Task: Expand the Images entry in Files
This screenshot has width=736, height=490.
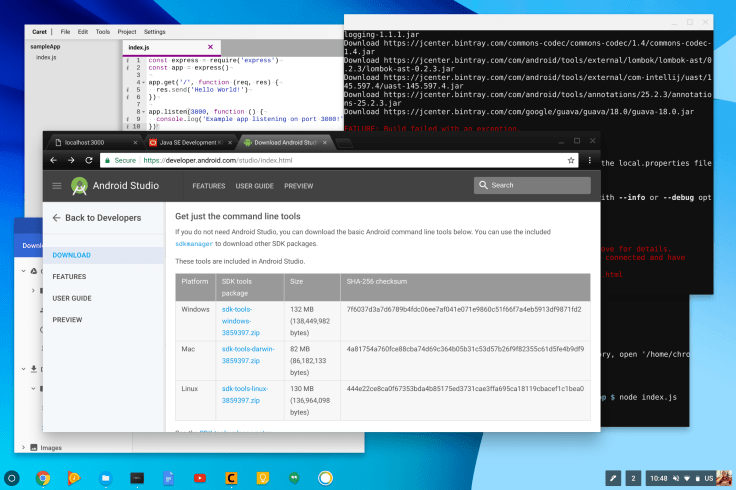Action: (23, 447)
